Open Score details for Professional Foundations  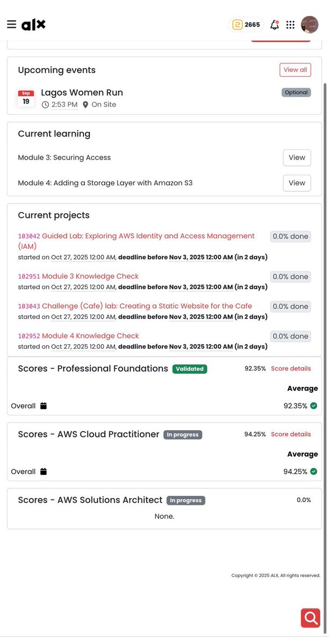[x=291, y=368]
